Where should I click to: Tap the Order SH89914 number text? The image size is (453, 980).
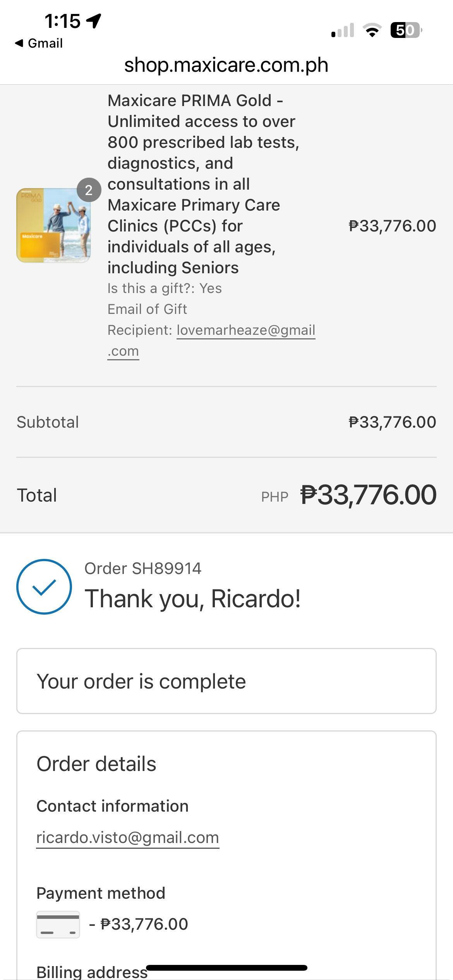[143, 568]
